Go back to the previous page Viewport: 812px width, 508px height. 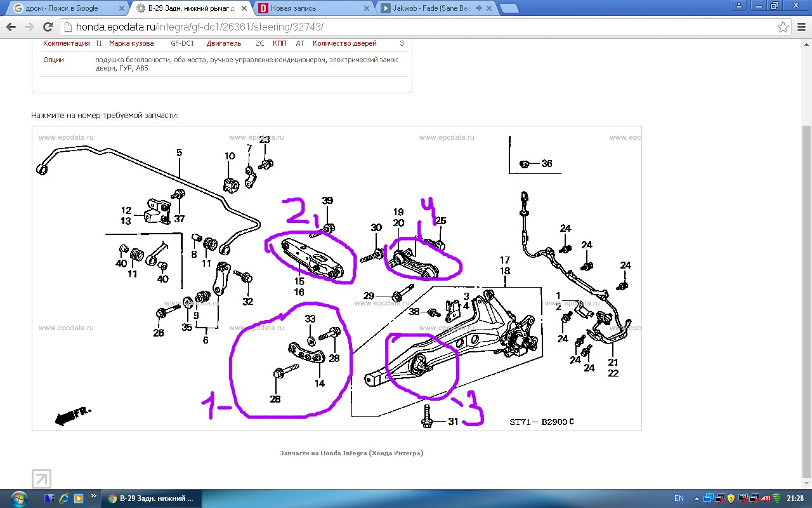[11, 27]
